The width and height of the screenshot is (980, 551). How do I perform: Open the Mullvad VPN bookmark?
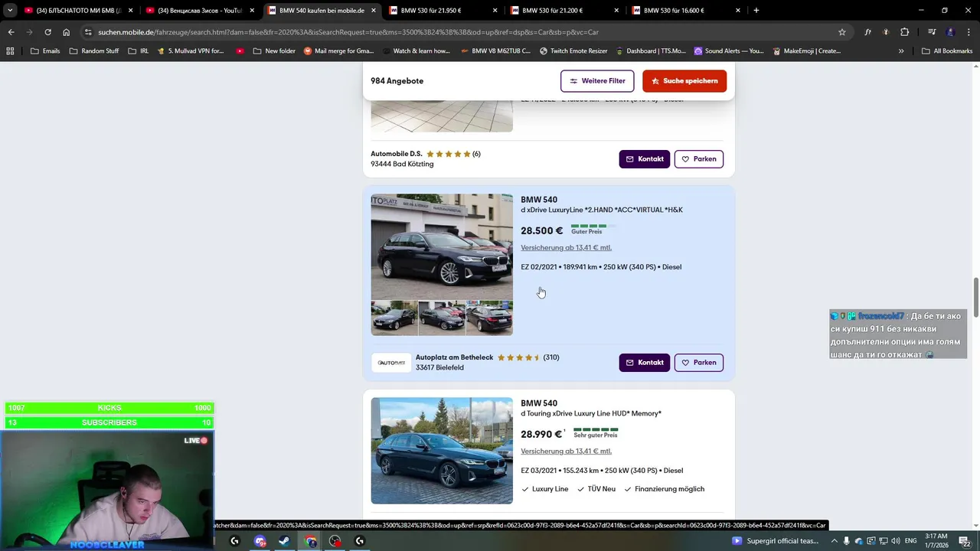coord(191,51)
